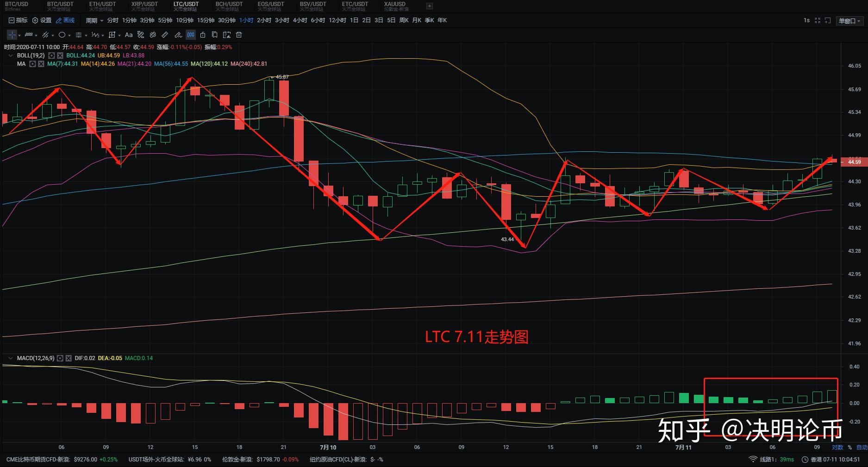This screenshot has width=868, height=467.
Task: Click the 1s refresh interval label
Action: [x=806, y=20]
